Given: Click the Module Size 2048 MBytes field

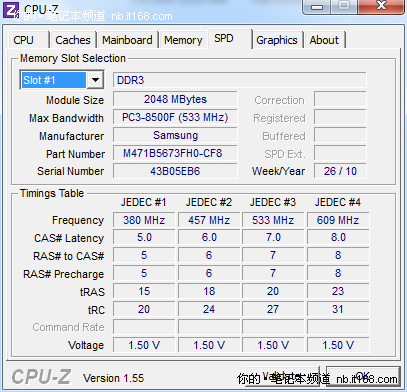Looking at the screenshot, I should tap(175, 99).
